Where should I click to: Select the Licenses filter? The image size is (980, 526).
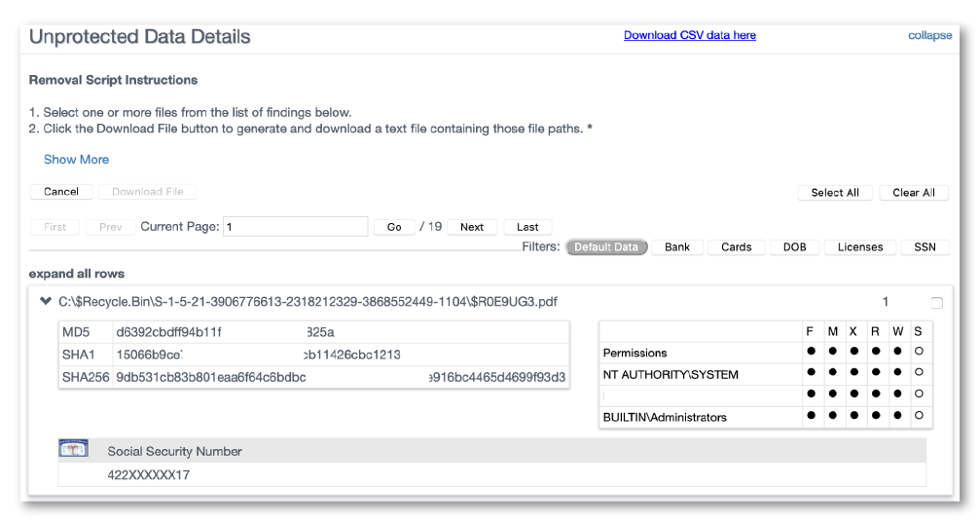(x=860, y=247)
